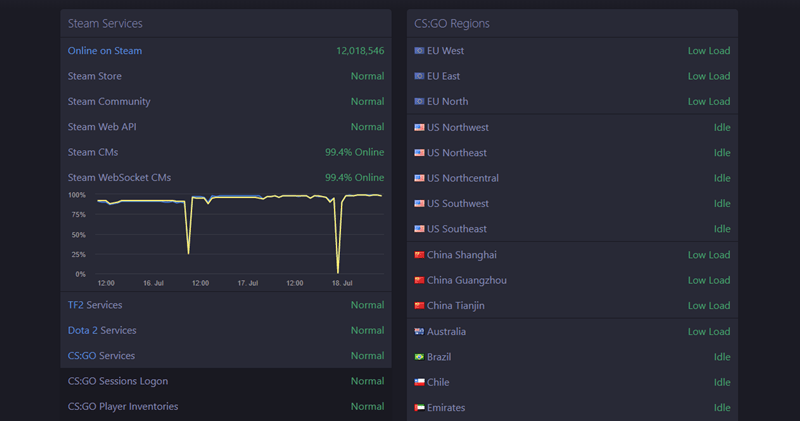Click Brazil Idle status
Viewport: 800px width, 421px height.
pos(722,357)
